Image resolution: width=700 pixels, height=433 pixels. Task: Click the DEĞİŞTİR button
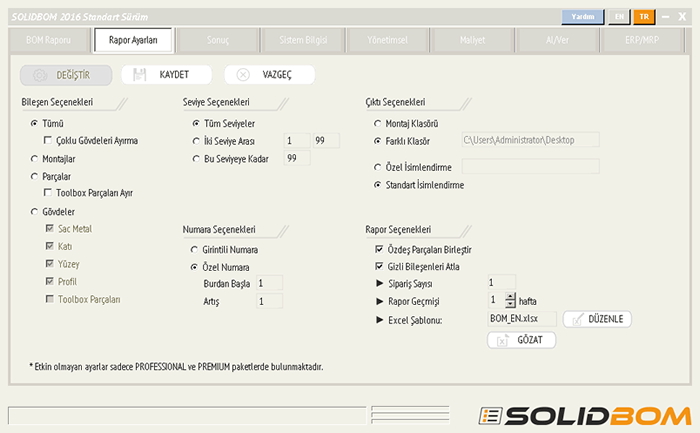tap(66, 75)
